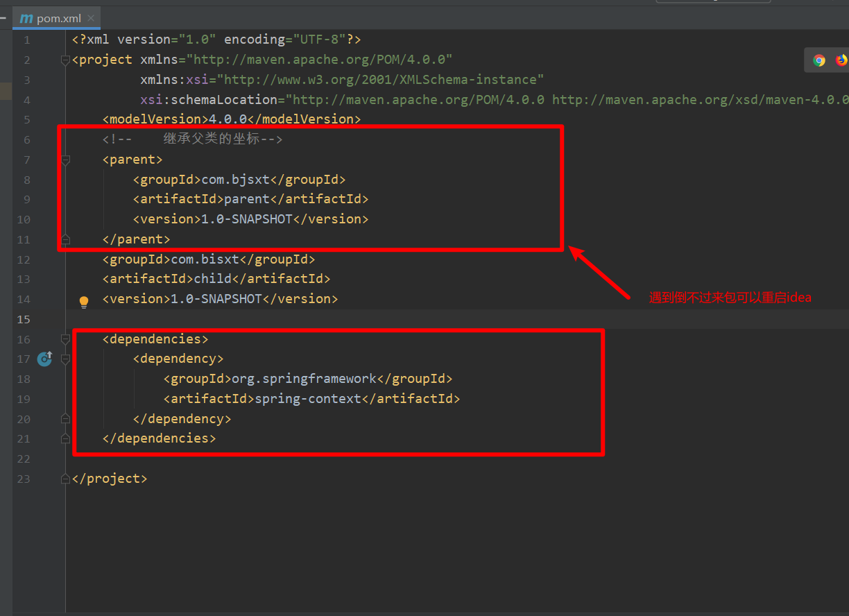Image resolution: width=849 pixels, height=616 pixels.
Task: Click the gutter icon beside line 17
Action: point(44,359)
